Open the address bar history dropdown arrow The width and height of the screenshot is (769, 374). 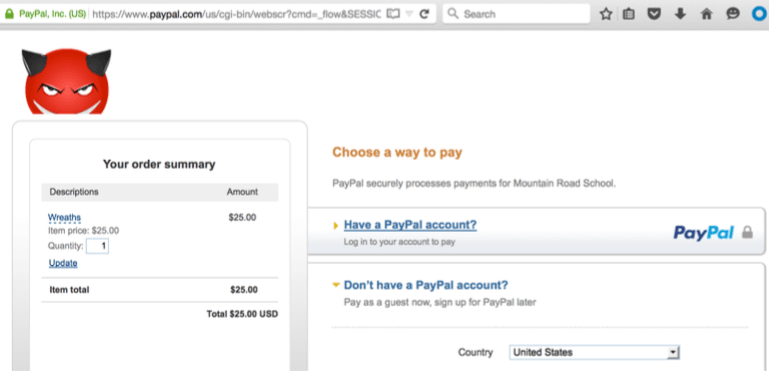click(x=410, y=14)
